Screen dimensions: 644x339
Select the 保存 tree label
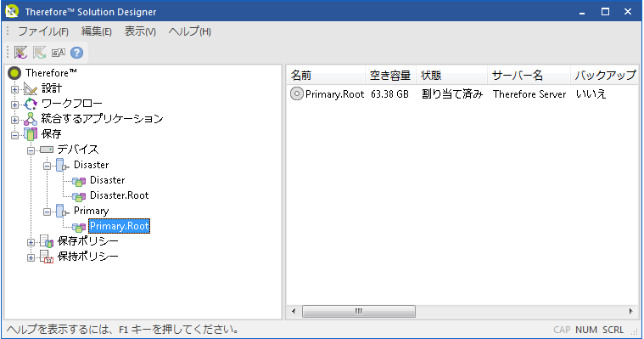[52, 133]
